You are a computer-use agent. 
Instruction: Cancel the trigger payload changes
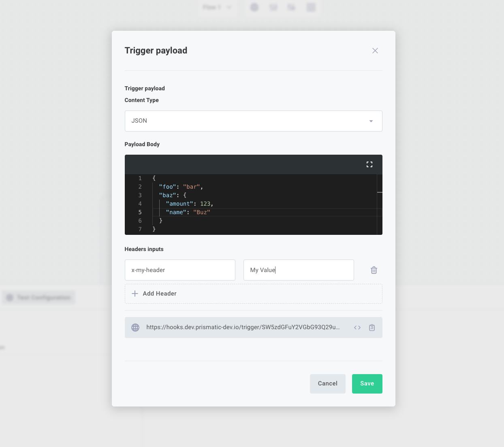tap(327, 383)
